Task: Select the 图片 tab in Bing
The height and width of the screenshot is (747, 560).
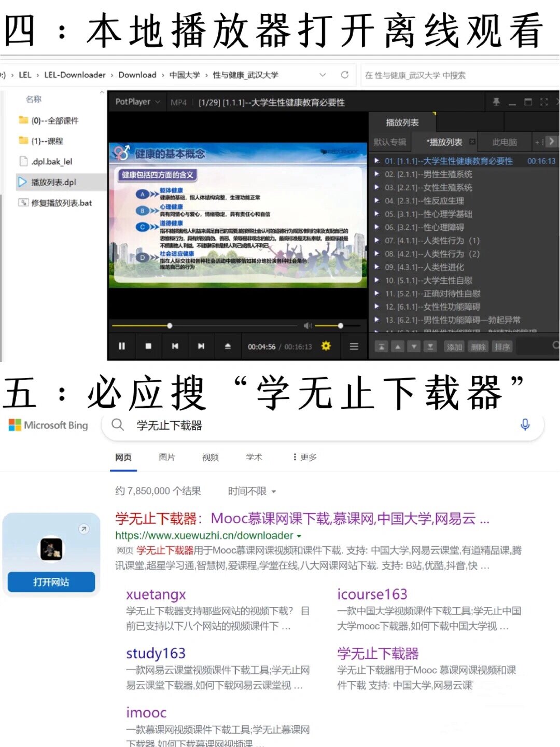Action: (x=167, y=457)
